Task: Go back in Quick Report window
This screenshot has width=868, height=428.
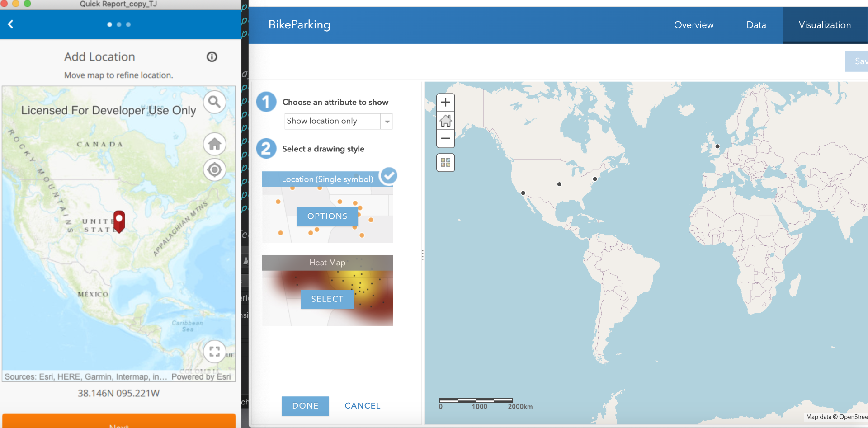Action: point(11,24)
